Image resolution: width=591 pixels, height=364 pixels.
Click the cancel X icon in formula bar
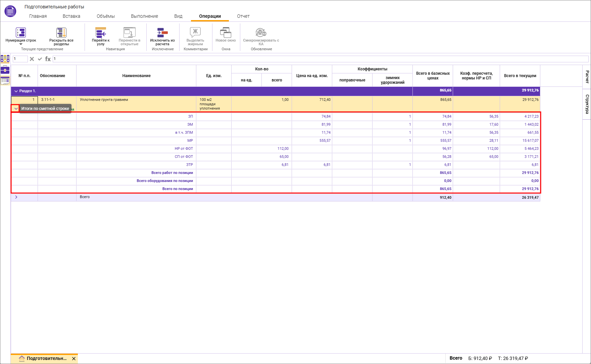32,59
